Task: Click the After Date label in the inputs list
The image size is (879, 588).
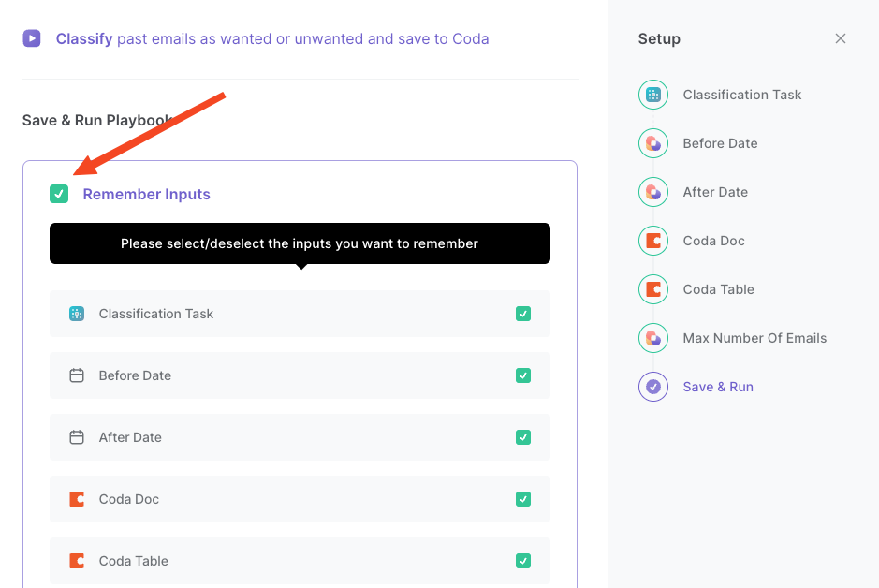Action: click(130, 437)
